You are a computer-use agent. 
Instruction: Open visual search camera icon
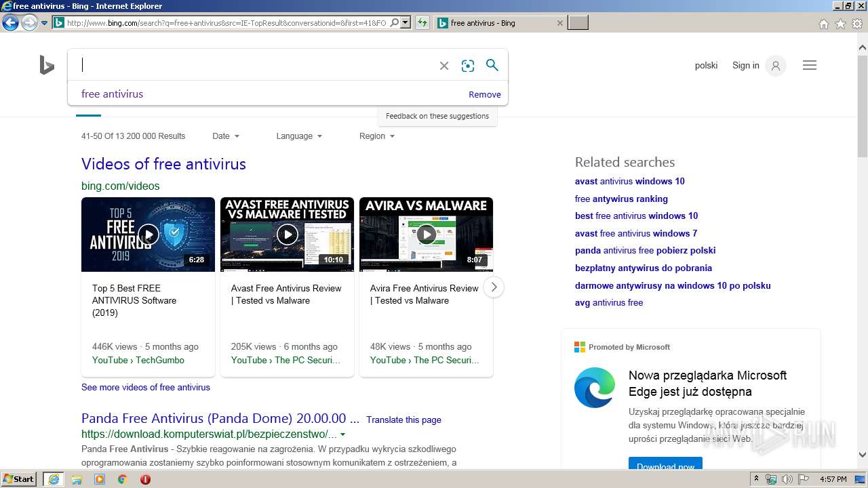[x=468, y=66]
